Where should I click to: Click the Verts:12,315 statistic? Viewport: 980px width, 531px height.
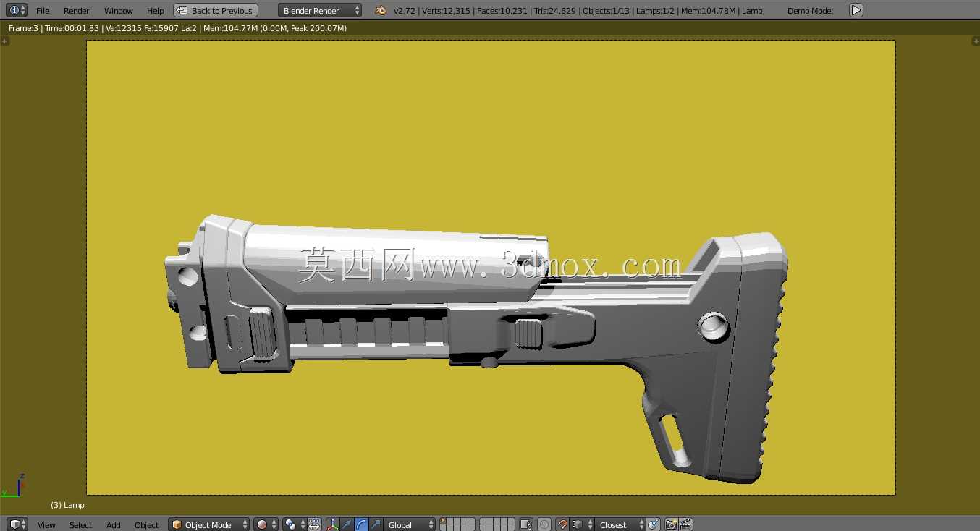pos(446,11)
